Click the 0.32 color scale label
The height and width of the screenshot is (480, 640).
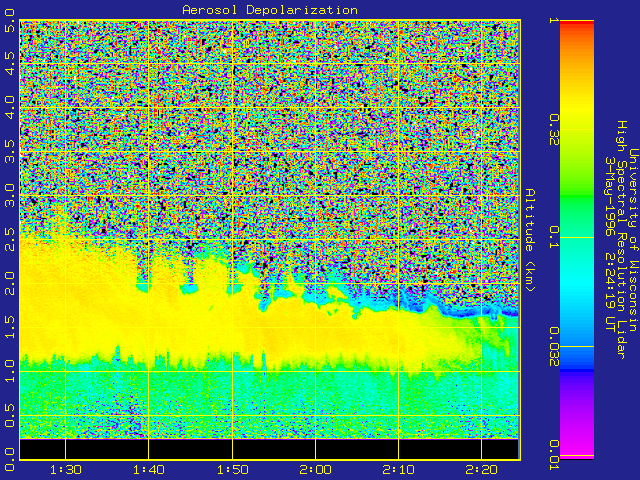pyautogui.click(x=554, y=130)
